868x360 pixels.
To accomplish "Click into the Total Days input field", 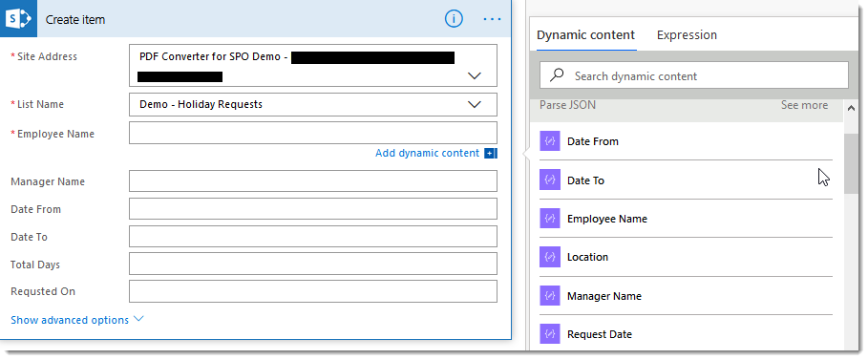I will (x=313, y=264).
